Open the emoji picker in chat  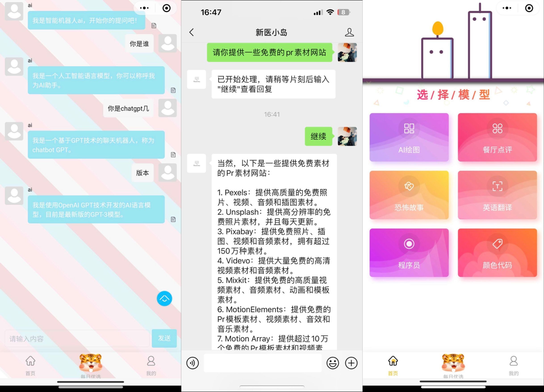333,363
